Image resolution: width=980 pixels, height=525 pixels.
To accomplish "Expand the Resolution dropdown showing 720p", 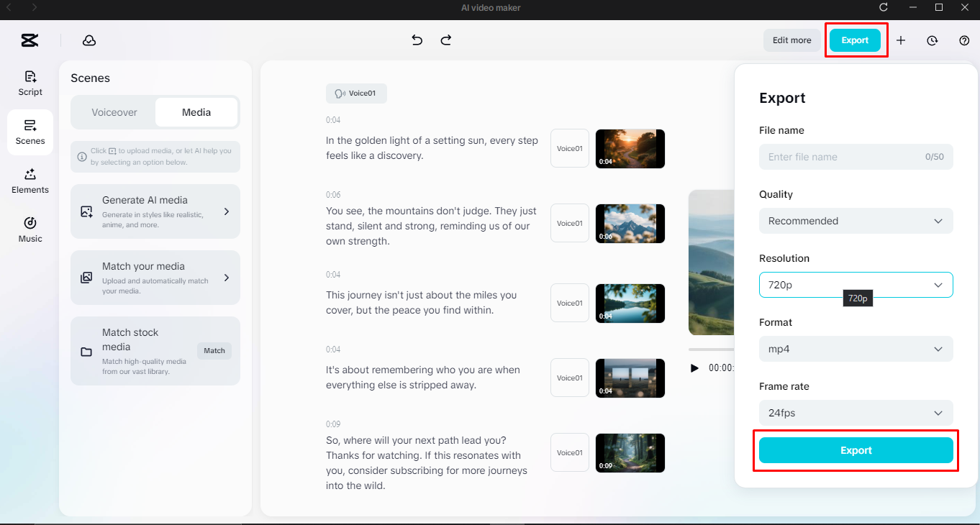I will point(856,285).
